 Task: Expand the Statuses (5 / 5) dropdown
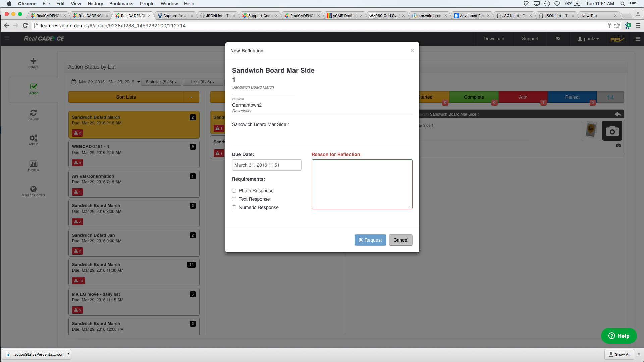tap(161, 82)
